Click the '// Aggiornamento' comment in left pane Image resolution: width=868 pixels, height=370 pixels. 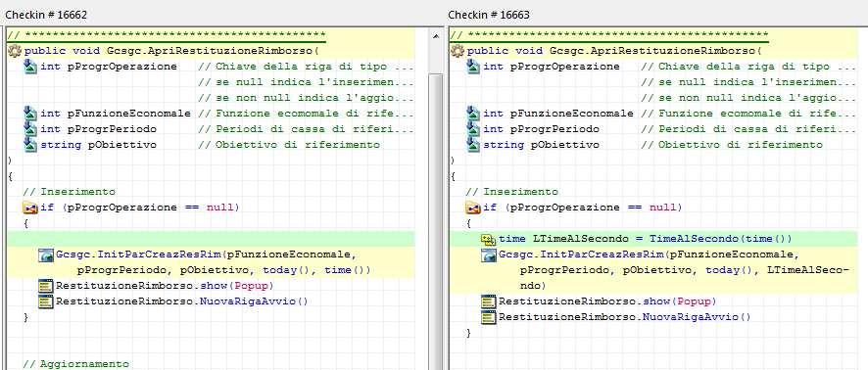click(75, 364)
